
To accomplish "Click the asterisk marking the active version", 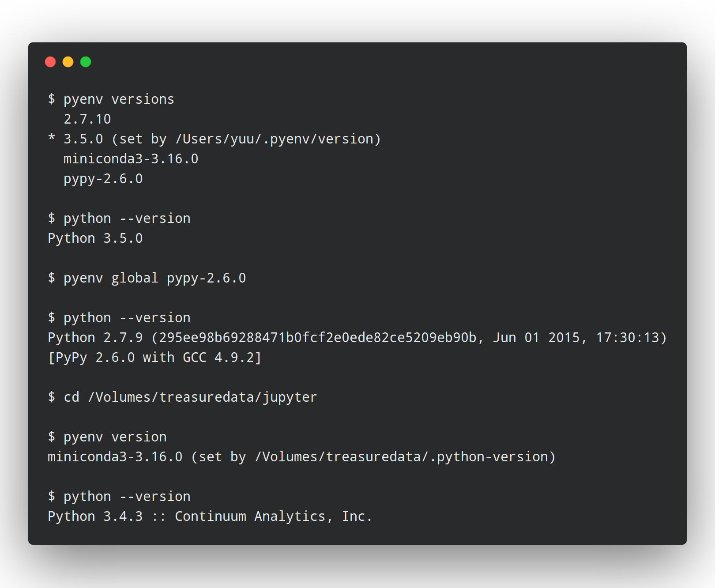I will (52, 138).
